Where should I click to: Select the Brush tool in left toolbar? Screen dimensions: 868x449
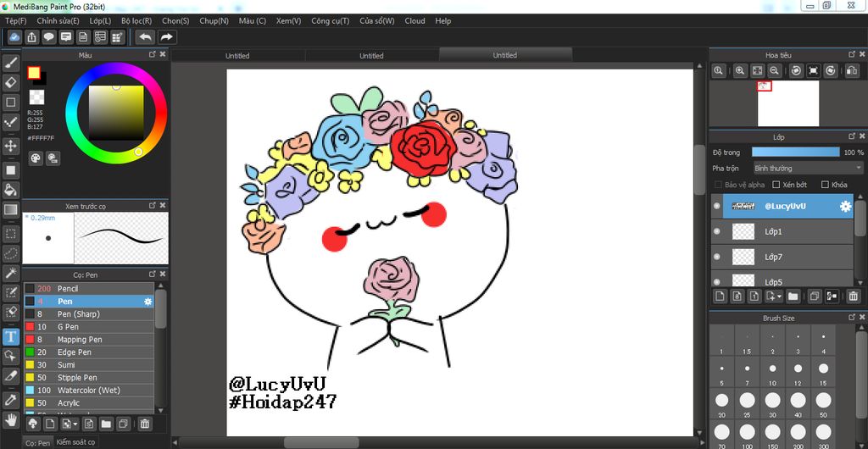tap(10, 64)
